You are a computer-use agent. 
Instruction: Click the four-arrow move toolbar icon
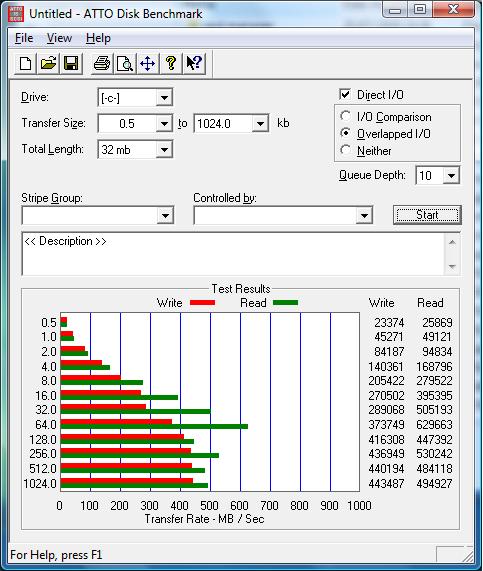(148, 63)
